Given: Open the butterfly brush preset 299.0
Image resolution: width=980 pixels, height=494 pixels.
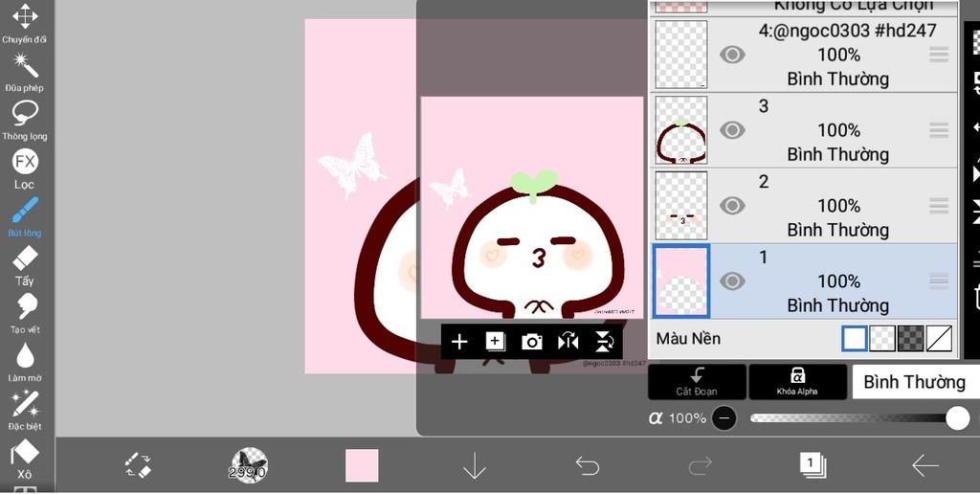Looking at the screenshot, I should tap(249, 464).
